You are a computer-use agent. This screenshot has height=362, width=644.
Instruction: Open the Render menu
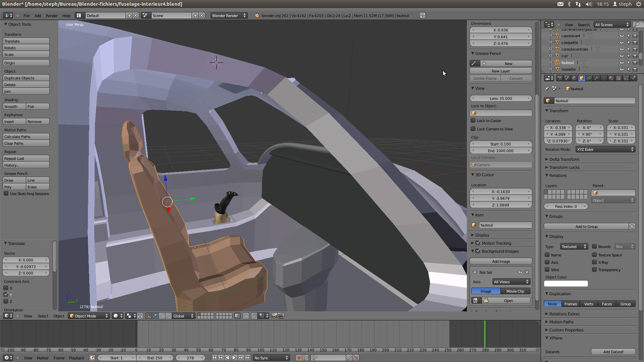pyautogui.click(x=52, y=15)
